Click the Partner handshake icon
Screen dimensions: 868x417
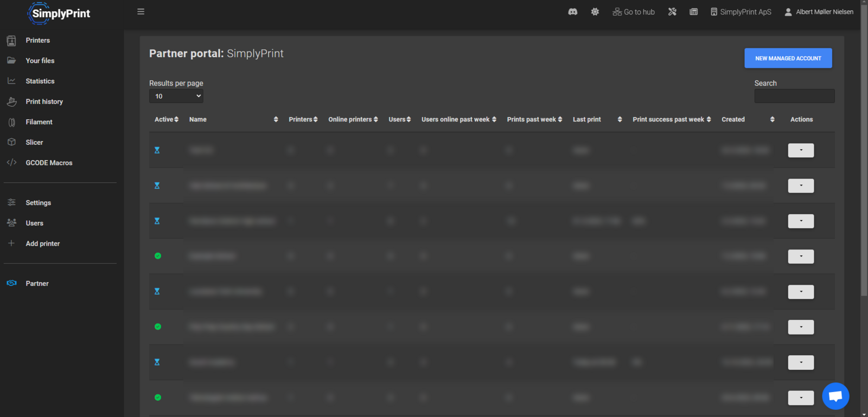[x=11, y=283]
